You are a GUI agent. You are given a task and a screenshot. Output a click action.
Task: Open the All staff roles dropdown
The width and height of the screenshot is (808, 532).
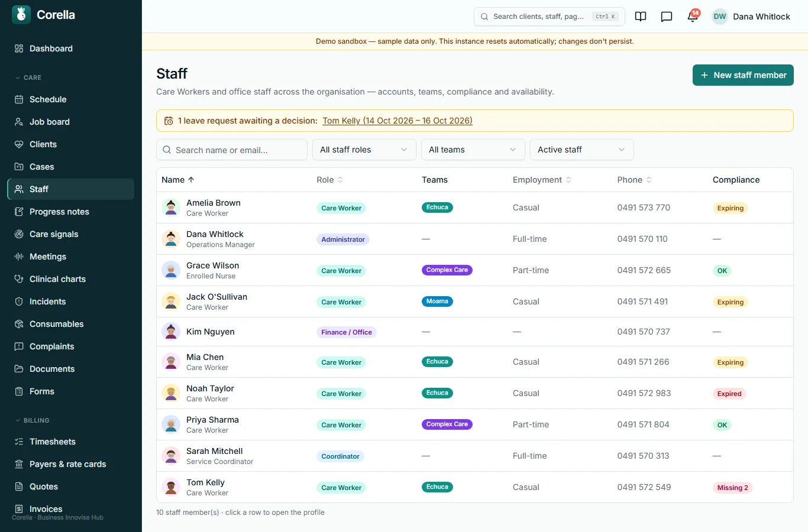click(x=364, y=150)
